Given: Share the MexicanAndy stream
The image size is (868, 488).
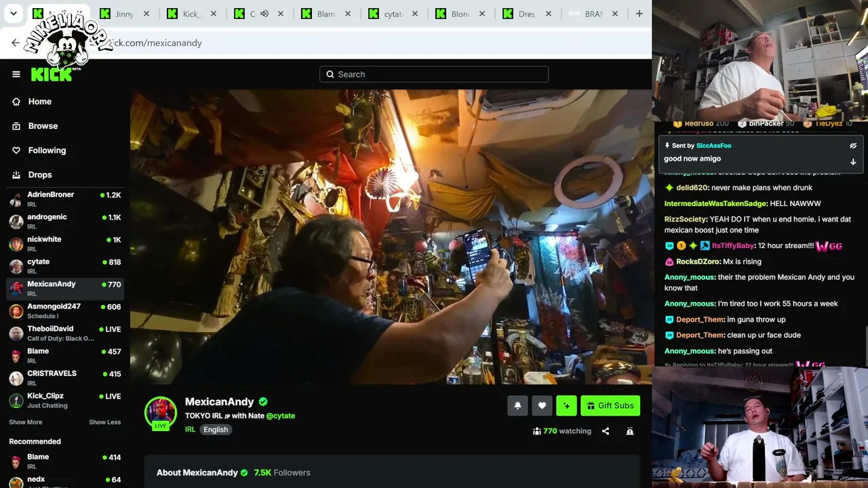Looking at the screenshot, I should [606, 431].
